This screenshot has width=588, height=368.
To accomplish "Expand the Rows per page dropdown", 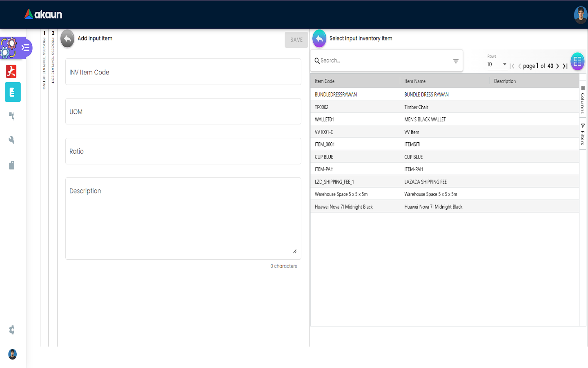I will [497, 65].
